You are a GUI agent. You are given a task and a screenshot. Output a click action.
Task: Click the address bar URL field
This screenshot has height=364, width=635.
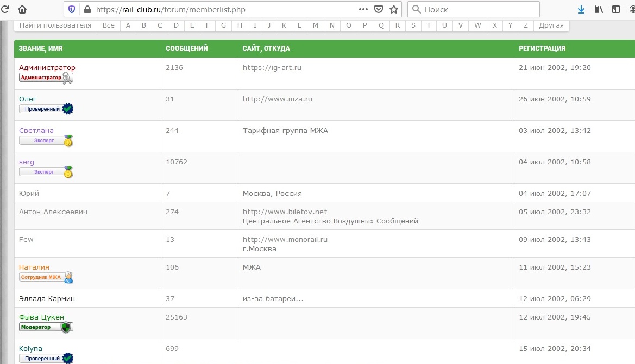point(217,9)
